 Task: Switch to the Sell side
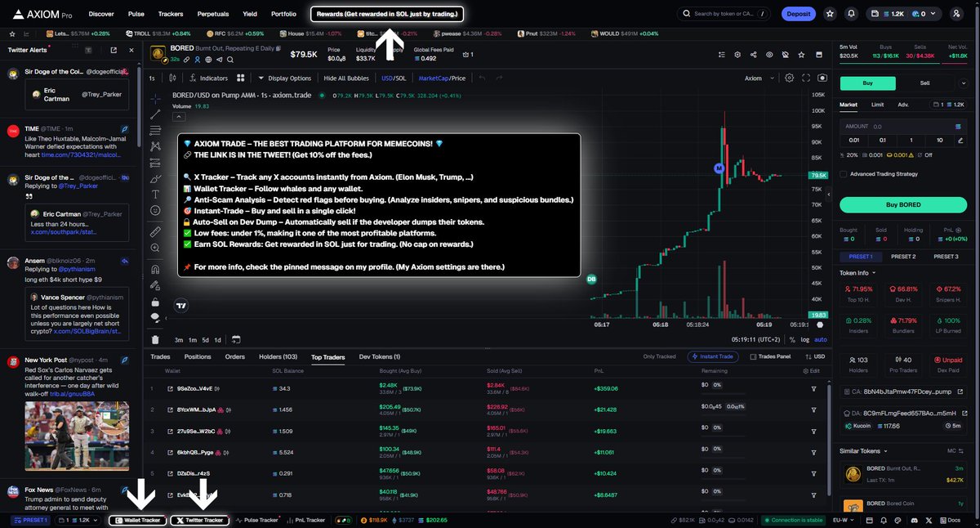[925, 83]
